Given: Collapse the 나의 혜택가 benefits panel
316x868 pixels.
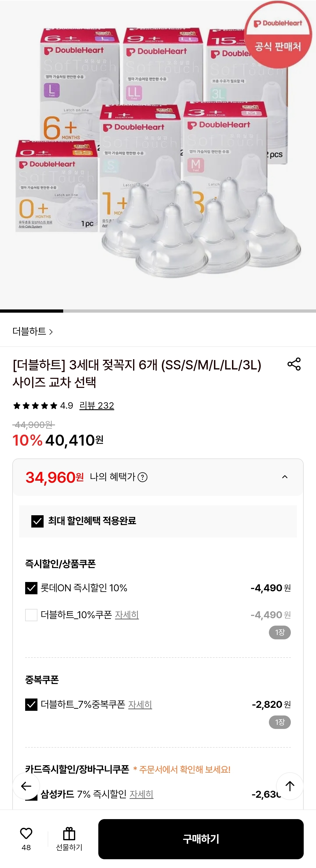Looking at the screenshot, I should point(285,477).
